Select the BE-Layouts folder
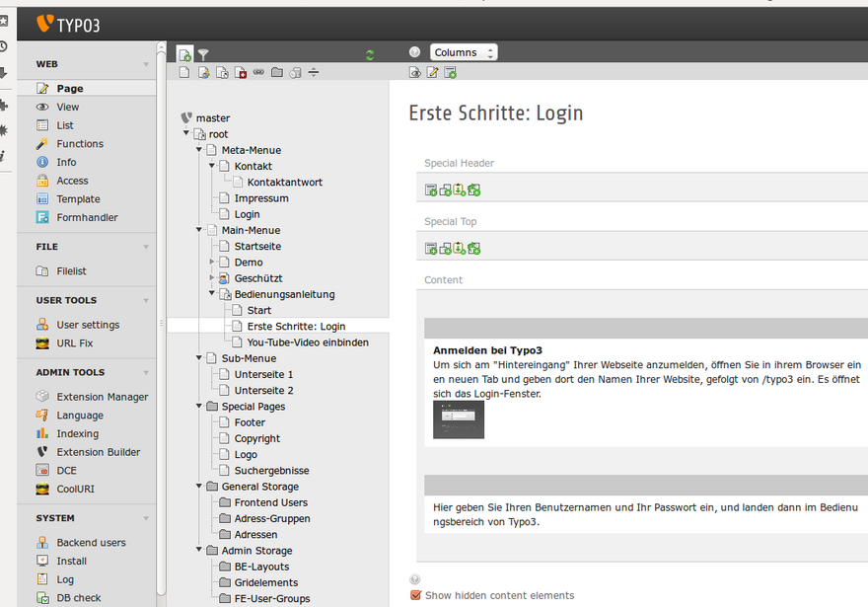 click(261, 567)
